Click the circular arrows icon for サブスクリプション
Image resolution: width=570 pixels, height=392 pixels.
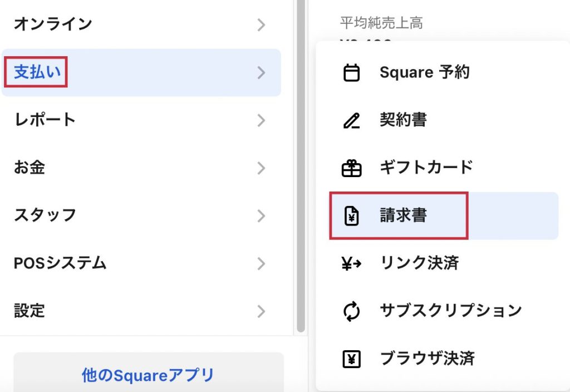pyautogui.click(x=351, y=311)
